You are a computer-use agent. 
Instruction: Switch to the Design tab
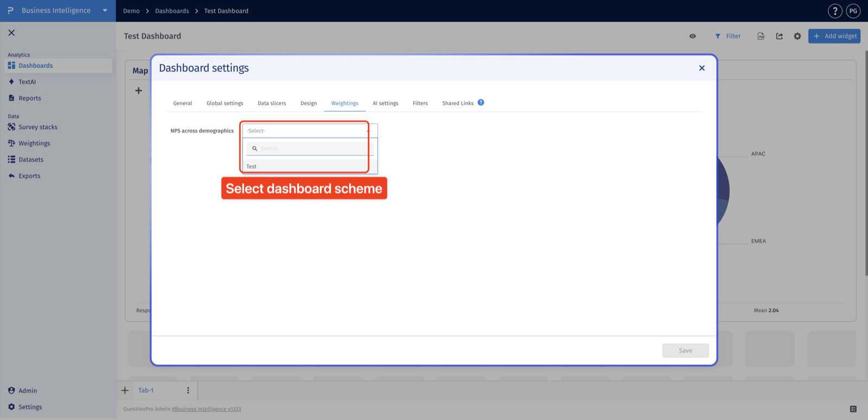pyautogui.click(x=309, y=103)
